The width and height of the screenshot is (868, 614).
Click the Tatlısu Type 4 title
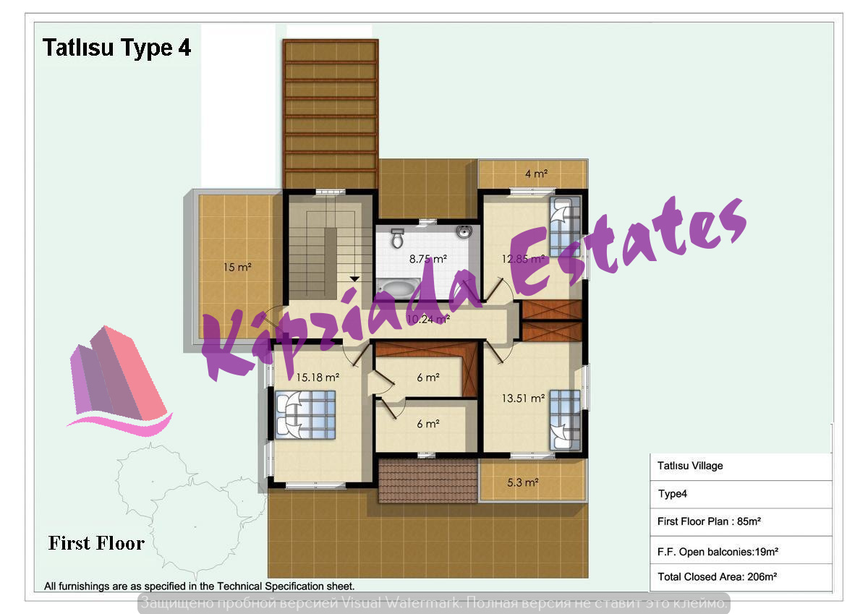click(x=116, y=48)
